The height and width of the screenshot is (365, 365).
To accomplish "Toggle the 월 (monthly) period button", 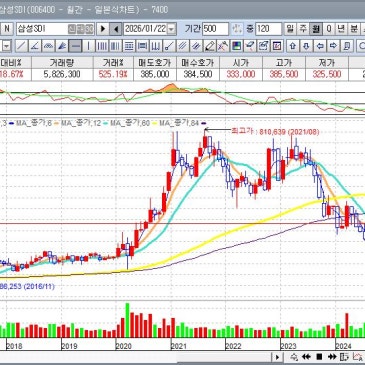I will [x=316, y=29].
